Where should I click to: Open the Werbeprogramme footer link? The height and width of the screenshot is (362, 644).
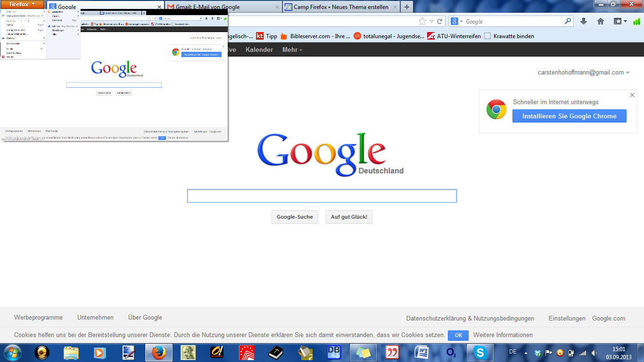coord(38,318)
